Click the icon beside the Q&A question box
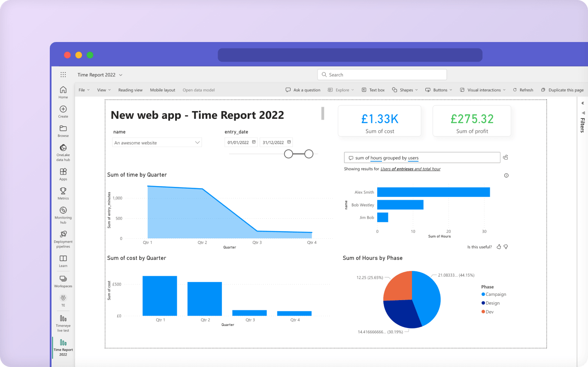The height and width of the screenshot is (367, 588). (x=506, y=157)
